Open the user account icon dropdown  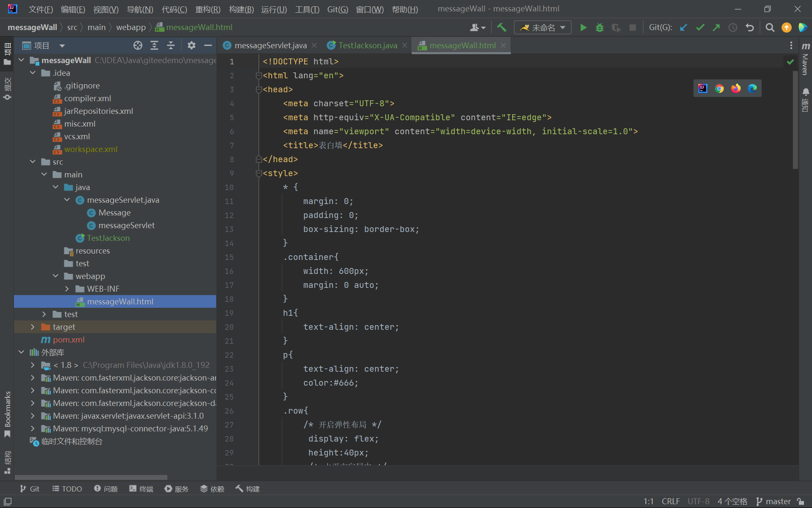click(x=478, y=28)
